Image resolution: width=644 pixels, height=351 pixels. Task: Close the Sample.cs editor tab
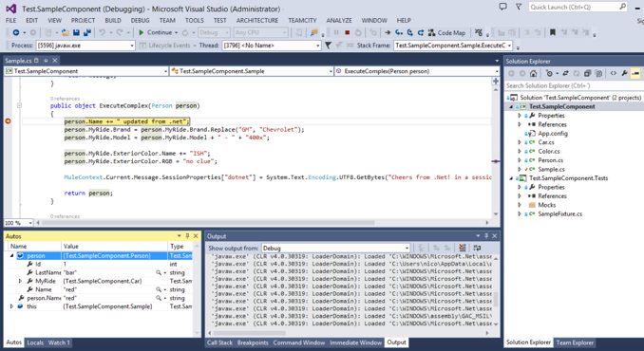(x=55, y=61)
